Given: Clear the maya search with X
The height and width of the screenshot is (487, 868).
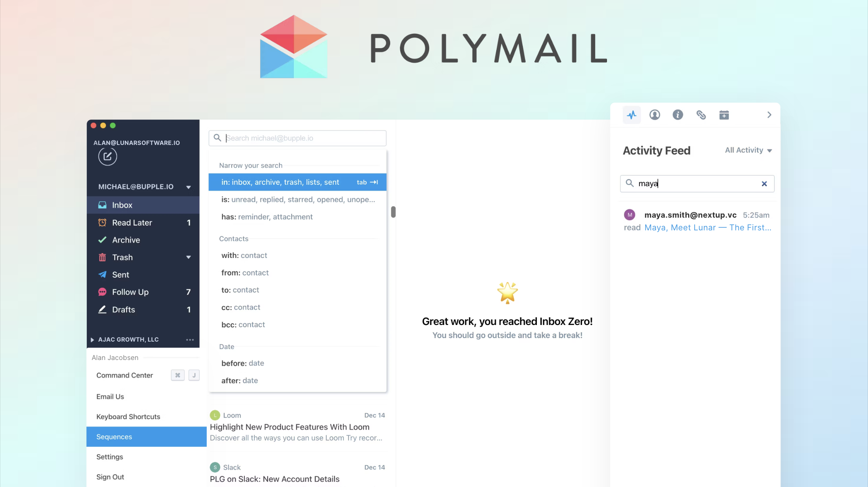Looking at the screenshot, I should (764, 184).
